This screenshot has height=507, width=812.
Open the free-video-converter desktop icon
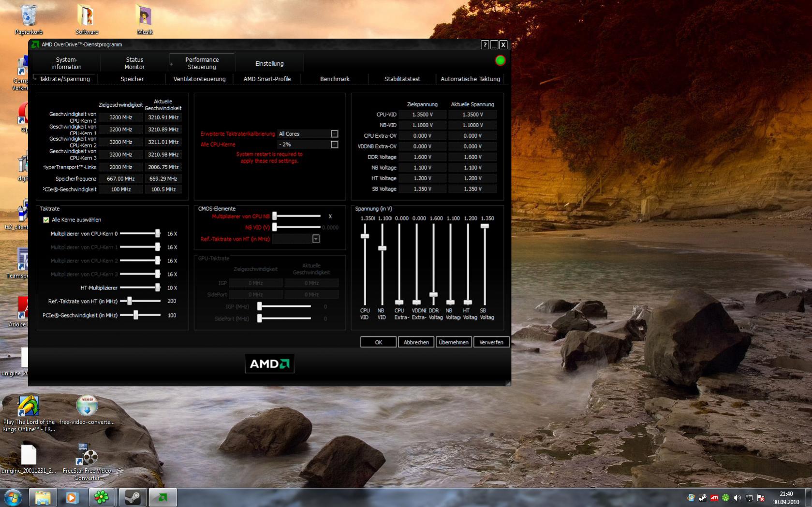click(87, 410)
